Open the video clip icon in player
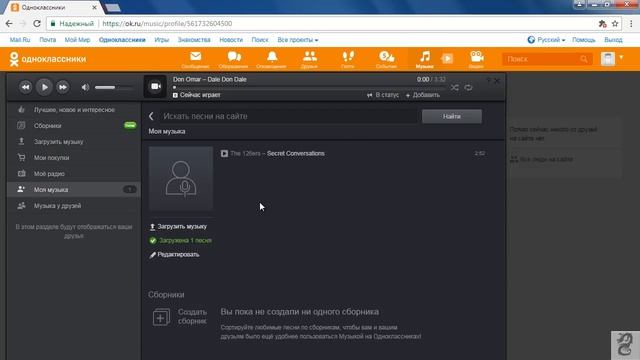640x360 pixels. pos(155,87)
